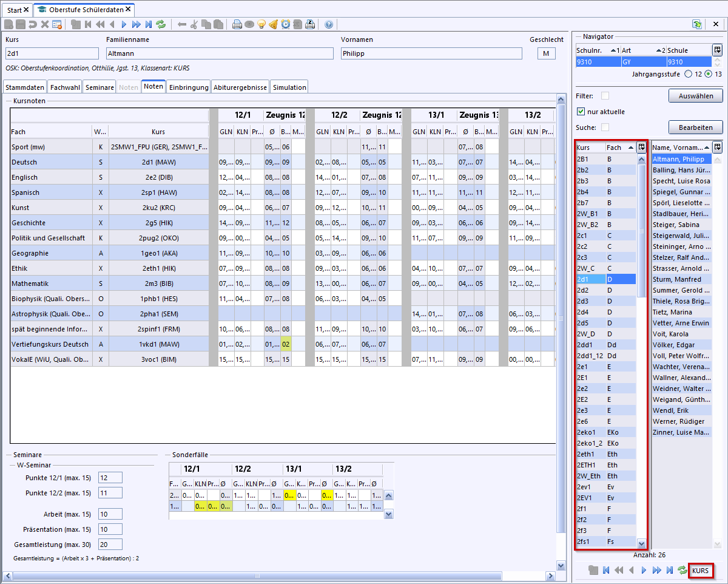
Task: Click the bell icon in toolbar
Action: click(x=274, y=24)
